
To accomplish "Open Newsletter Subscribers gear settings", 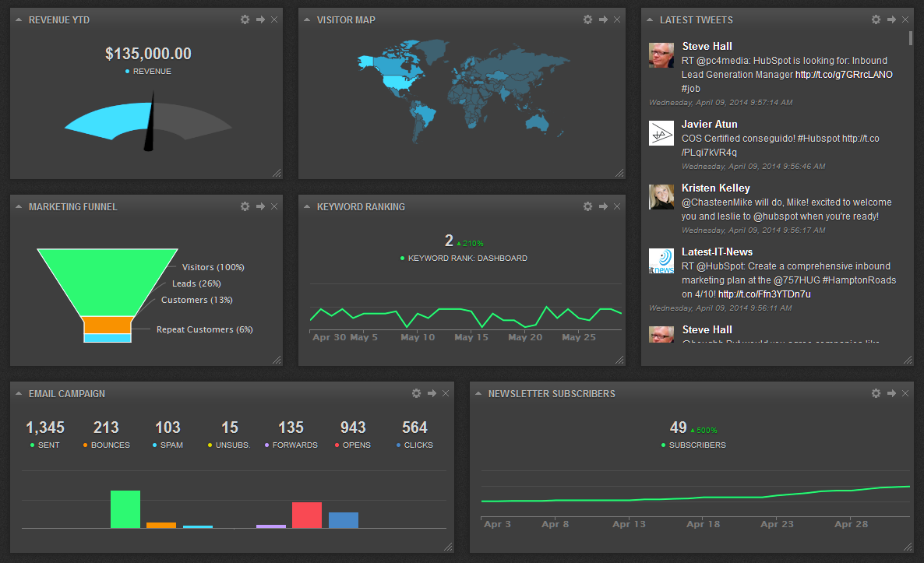I will click(x=876, y=392).
